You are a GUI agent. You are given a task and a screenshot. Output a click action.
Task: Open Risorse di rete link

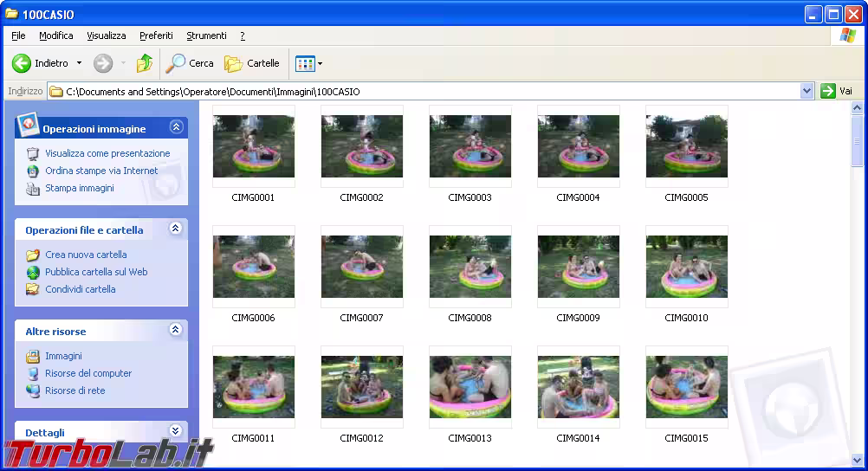point(75,390)
